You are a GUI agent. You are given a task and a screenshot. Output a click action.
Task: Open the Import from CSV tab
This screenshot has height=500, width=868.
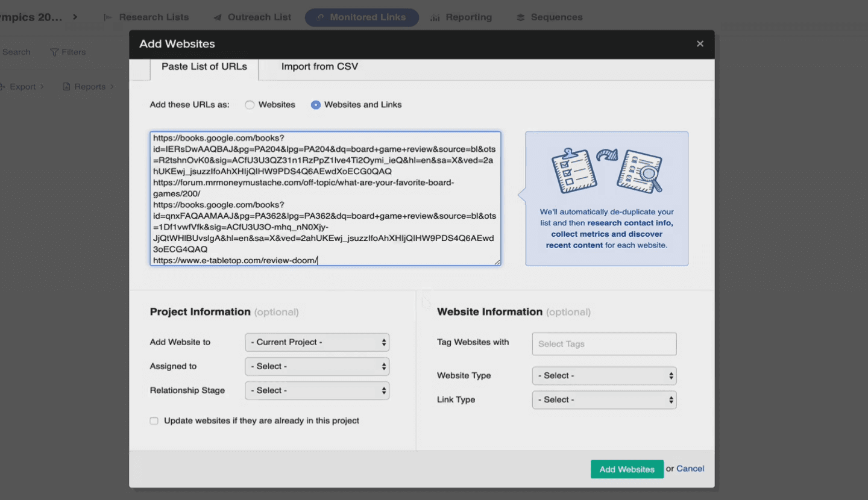319,67
